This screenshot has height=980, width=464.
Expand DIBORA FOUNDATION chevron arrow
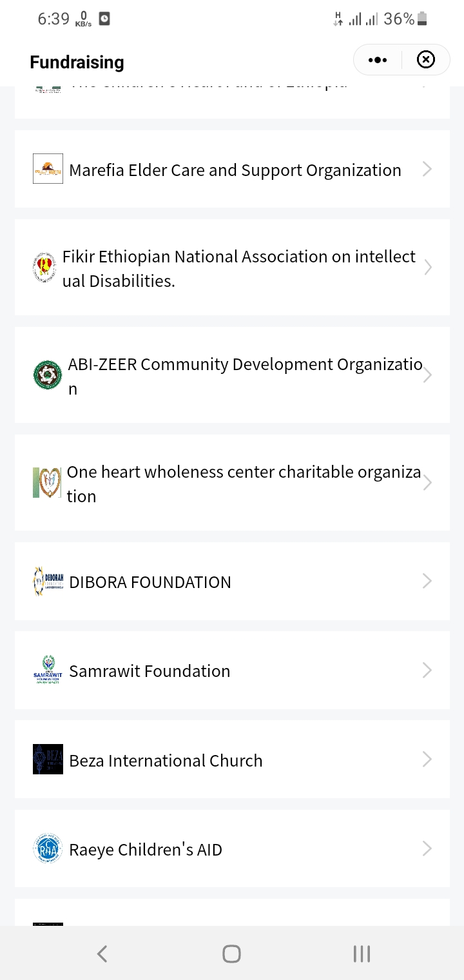[x=427, y=582]
